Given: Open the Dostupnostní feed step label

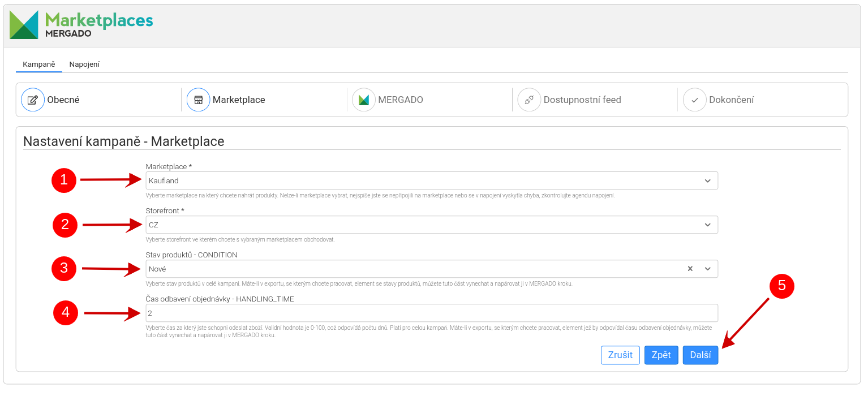Looking at the screenshot, I should pos(582,100).
